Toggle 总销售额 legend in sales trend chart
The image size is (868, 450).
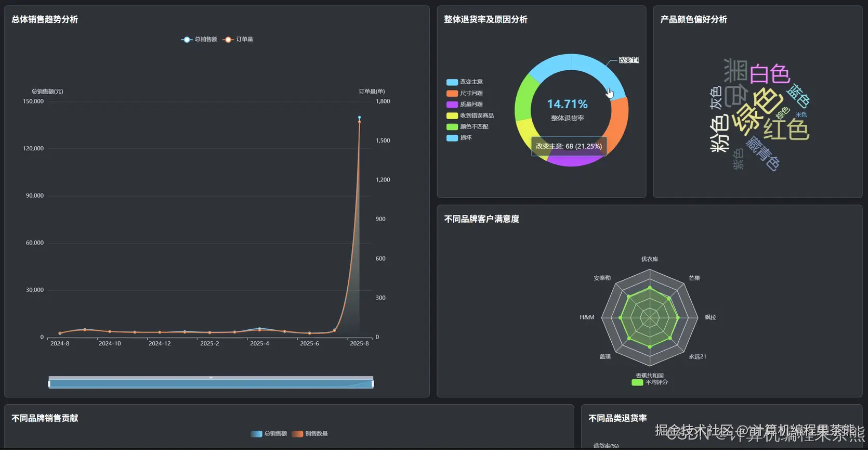coord(200,40)
